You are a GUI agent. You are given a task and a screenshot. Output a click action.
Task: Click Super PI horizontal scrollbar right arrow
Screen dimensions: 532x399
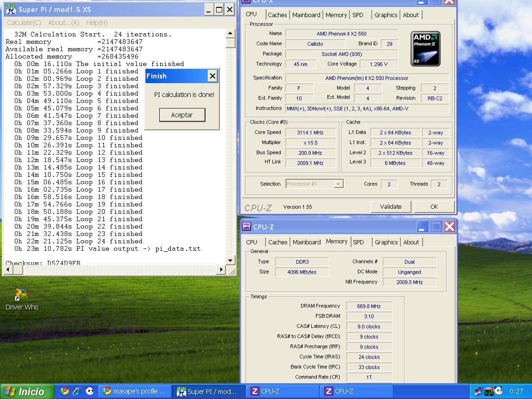pyautogui.click(x=221, y=270)
